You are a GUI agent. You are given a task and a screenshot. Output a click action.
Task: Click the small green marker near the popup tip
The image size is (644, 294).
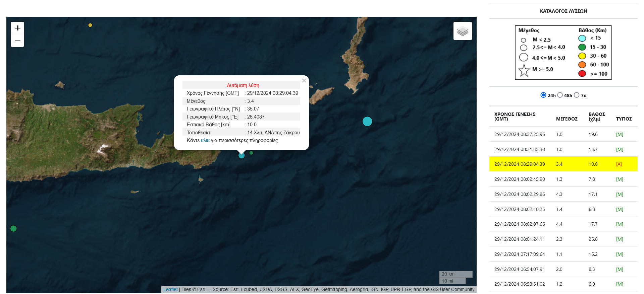pyautogui.click(x=251, y=153)
